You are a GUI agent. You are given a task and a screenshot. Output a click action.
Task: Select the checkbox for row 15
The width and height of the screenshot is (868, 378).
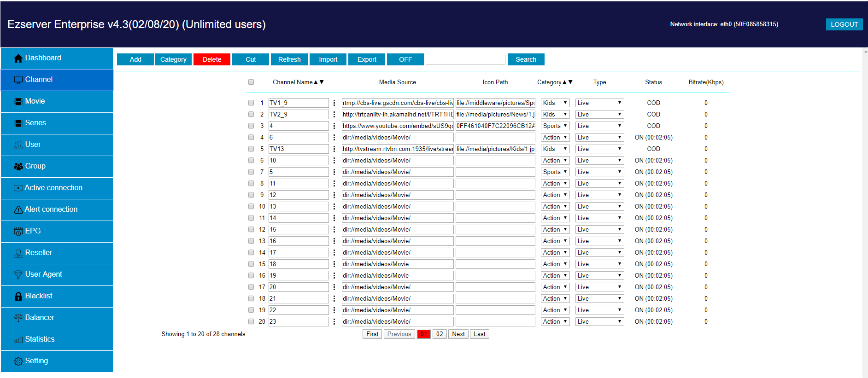[x=251, y=264]
